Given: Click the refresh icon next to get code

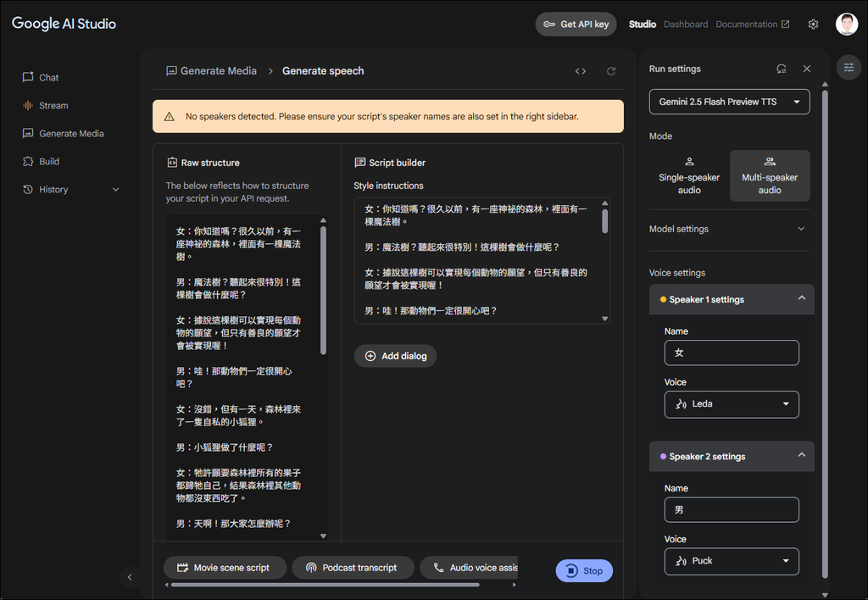Looking at the screenshot, I should tap(611, 71).
